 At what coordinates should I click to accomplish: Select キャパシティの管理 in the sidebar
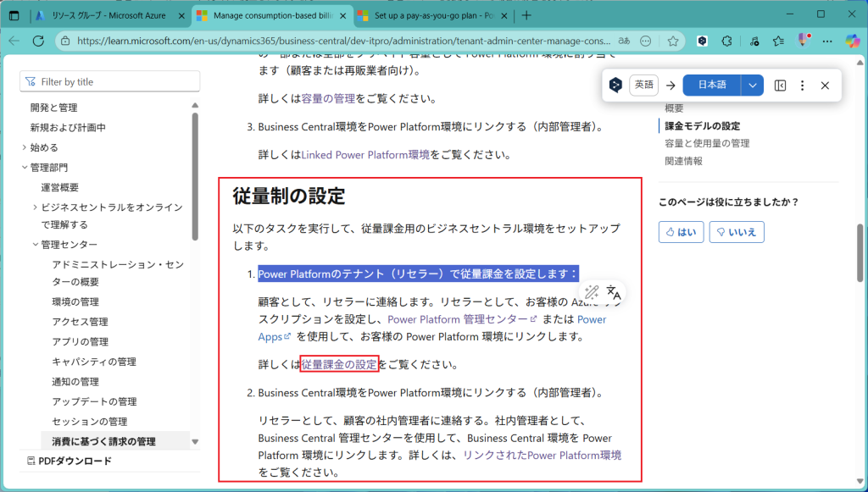(x=94, y=362)
